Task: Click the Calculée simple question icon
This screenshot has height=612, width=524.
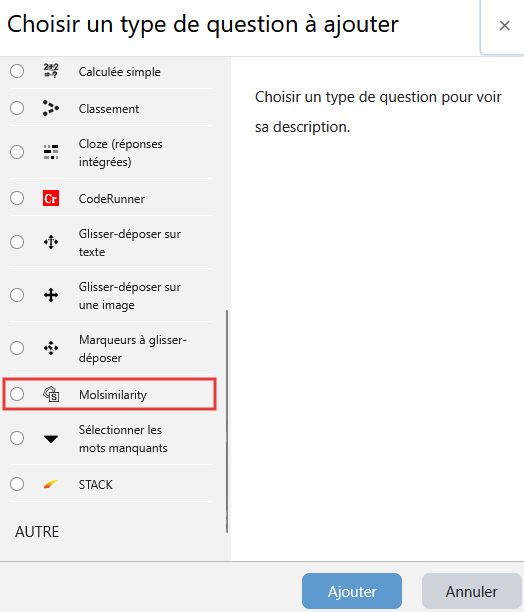Action: click(x=51, y=71)
